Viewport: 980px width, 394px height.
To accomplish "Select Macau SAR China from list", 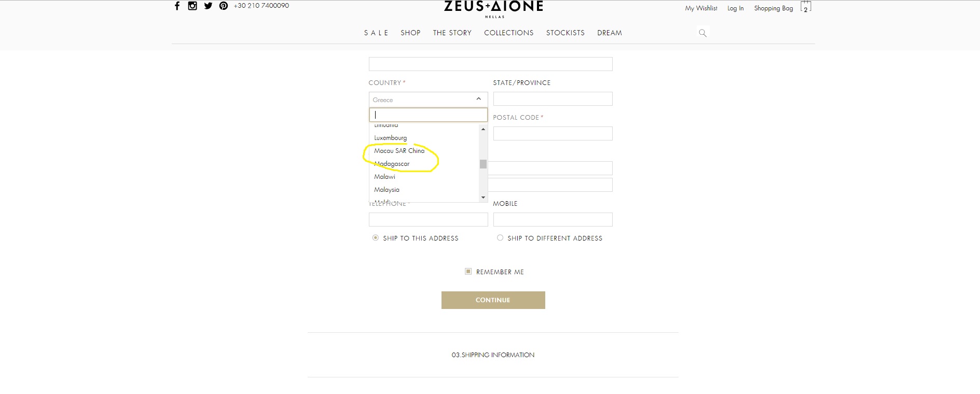I will 399,151.
